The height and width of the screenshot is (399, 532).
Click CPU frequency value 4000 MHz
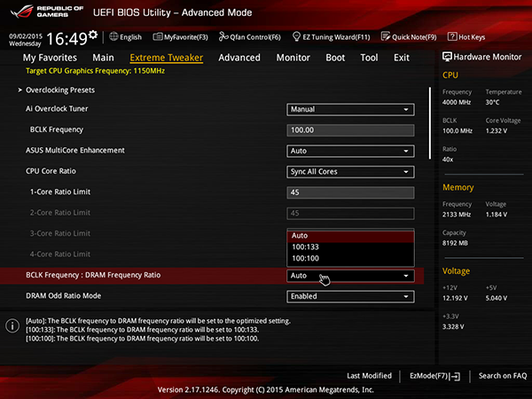(457, 102)
